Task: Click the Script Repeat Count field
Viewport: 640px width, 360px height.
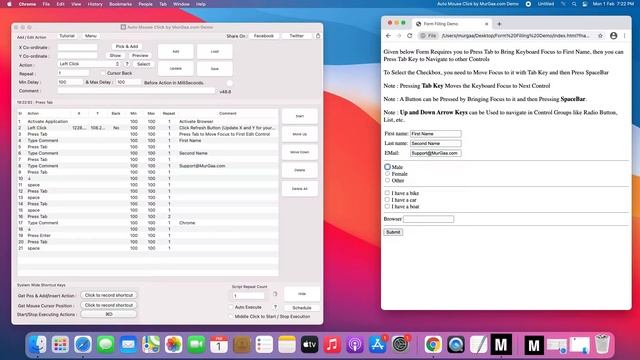Action: 248,296
